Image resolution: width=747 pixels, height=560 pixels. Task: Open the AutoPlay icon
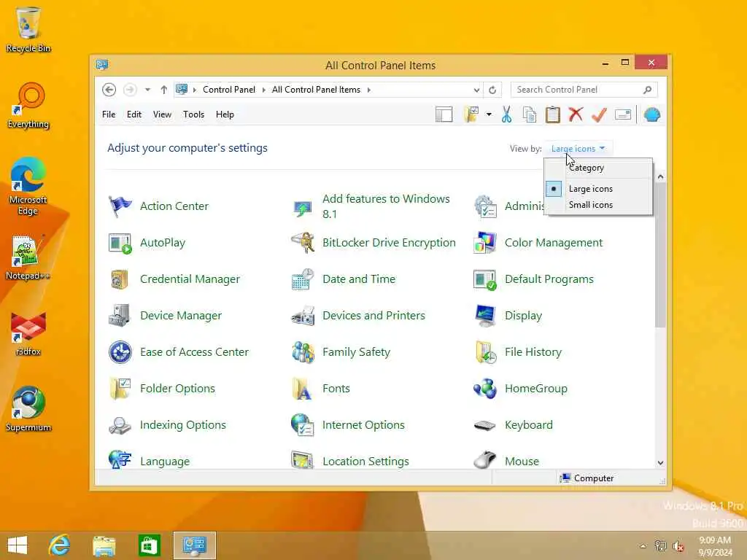(120, 243)
